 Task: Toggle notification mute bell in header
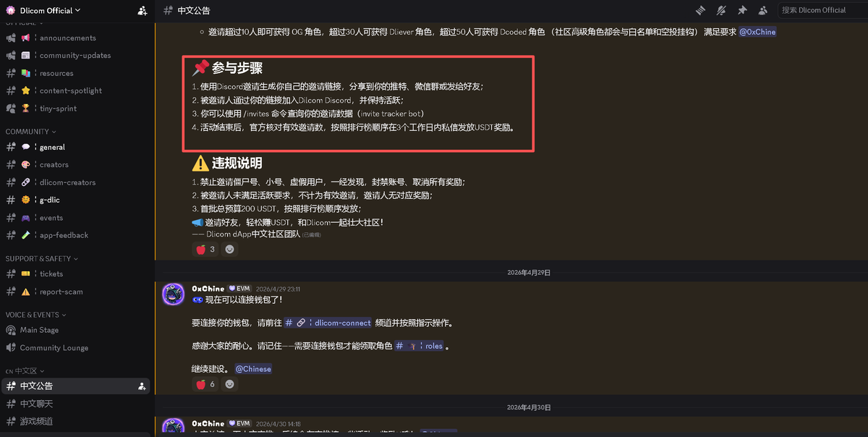pyautogui.click(x=721, y=10)
